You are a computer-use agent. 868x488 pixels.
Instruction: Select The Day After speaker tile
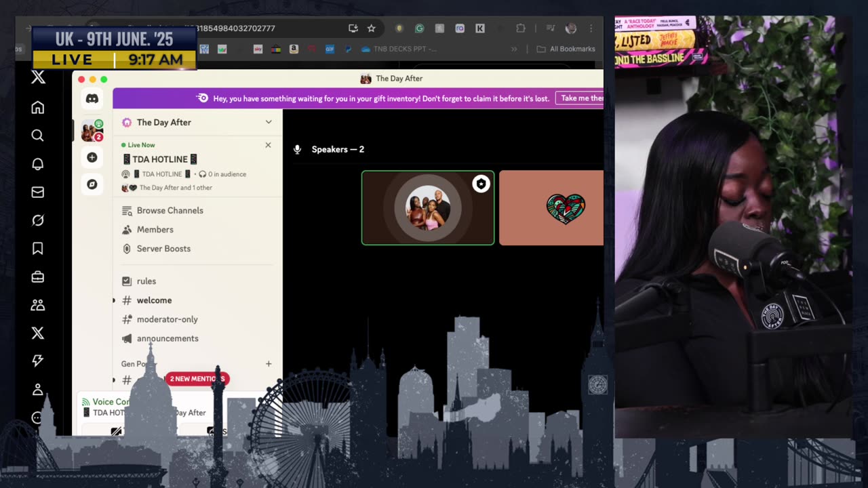pyautogui.click(x=428, y=207)
